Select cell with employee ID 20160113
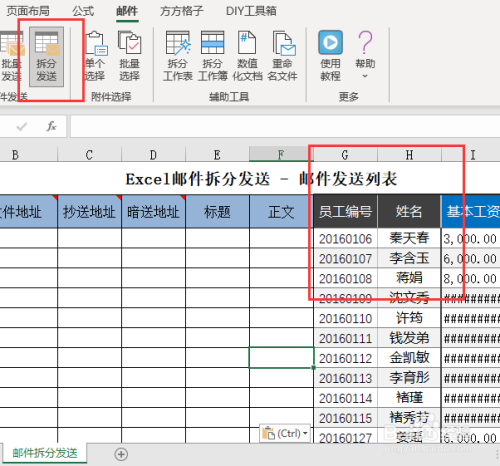 (x=345, y=378)
